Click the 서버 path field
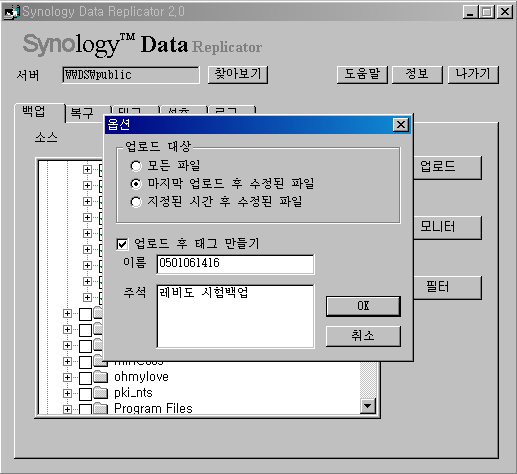Viewport: 517px width, 474px height. point(131,75)
